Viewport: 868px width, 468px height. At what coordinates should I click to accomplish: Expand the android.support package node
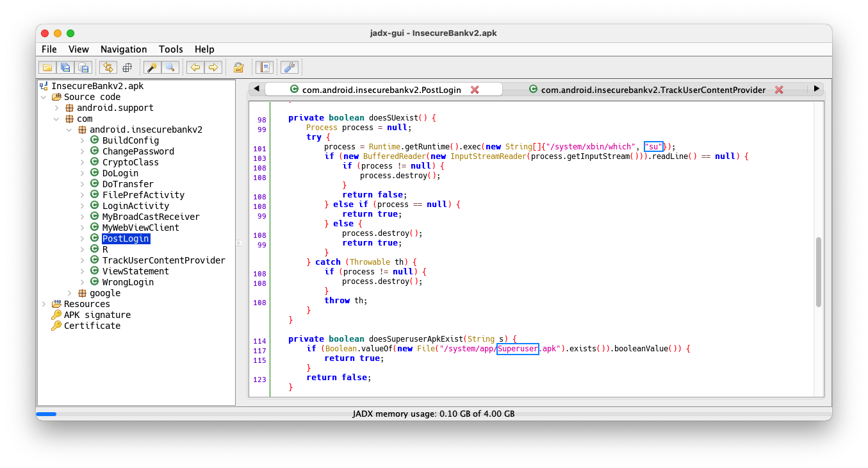56,108
